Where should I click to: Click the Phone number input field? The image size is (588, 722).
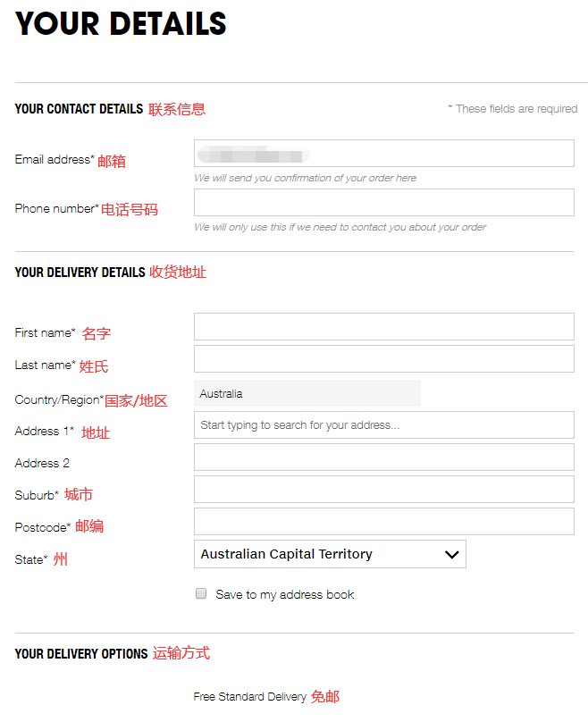click(383, 203)
